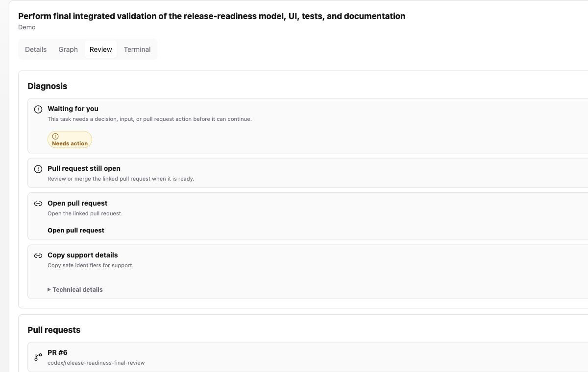Image resolution: width=588 pixels, height=372 pixels.
Task: Open the Graph tab
Action: point(68,49)
